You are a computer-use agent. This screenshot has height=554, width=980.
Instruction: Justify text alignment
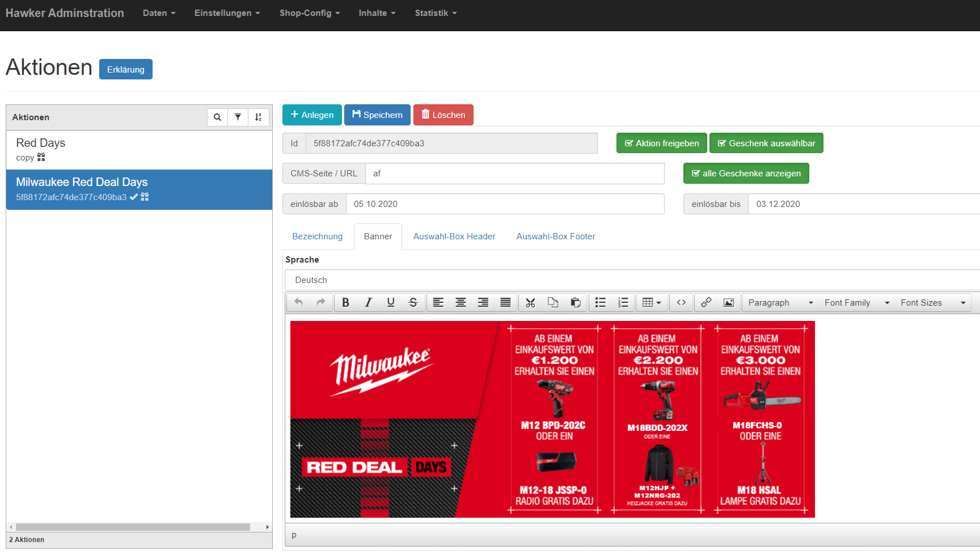click(505, 303)
